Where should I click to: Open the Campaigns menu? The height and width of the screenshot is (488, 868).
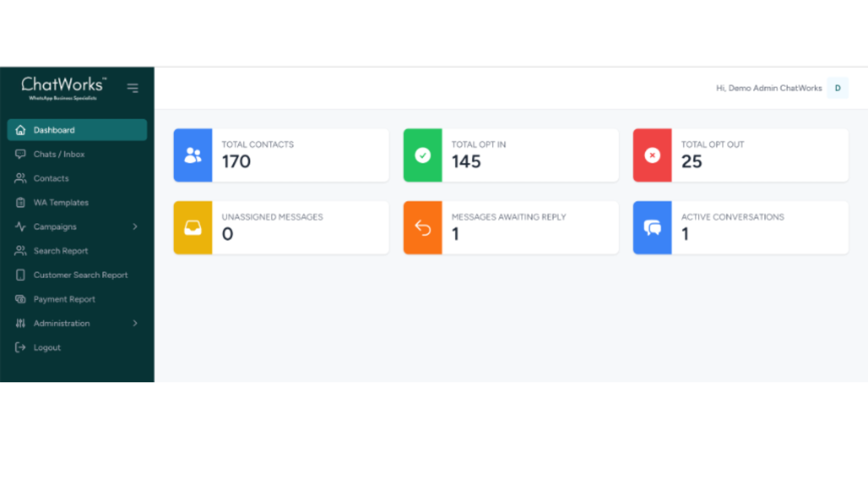point(77,226)
